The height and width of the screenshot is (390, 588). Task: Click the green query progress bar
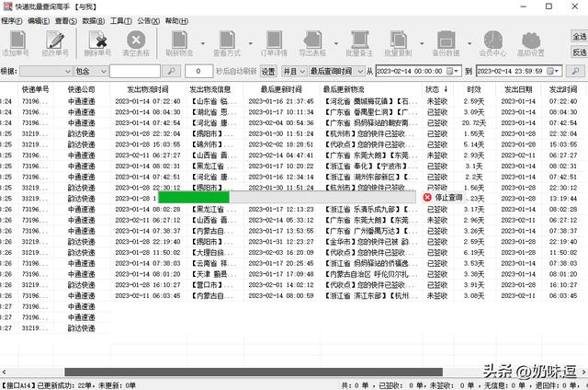click(x=194, y=198)
